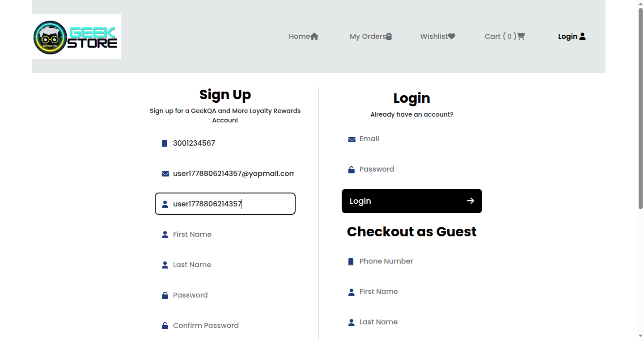This screenshot has width=644, height=340.
Task: Focus the Sign Up First Name field
Action: tap(225, 234)
